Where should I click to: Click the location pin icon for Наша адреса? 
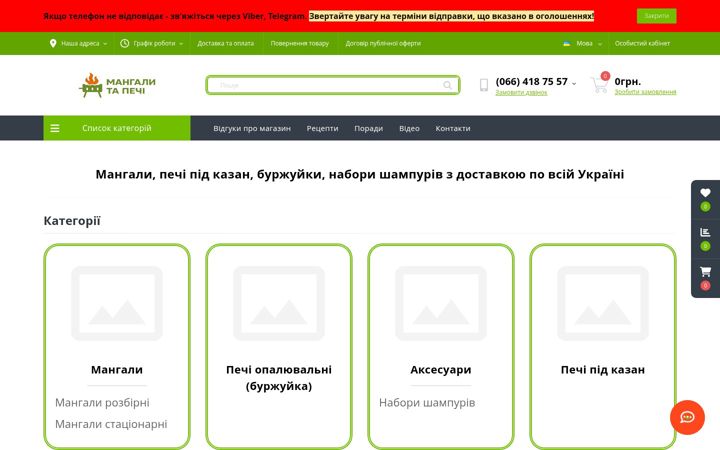point(53,43)
